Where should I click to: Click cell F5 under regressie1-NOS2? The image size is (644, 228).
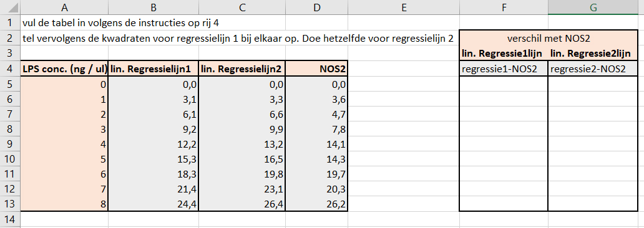coord(503,84)
